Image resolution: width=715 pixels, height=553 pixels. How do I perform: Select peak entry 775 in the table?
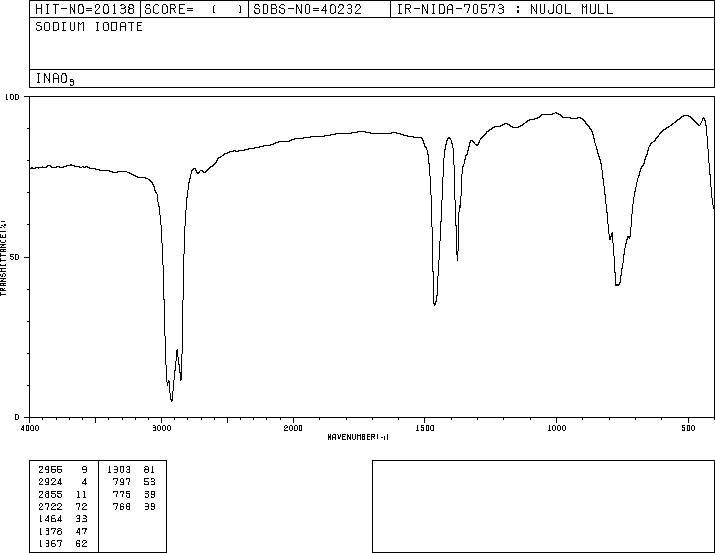[122, 495]
